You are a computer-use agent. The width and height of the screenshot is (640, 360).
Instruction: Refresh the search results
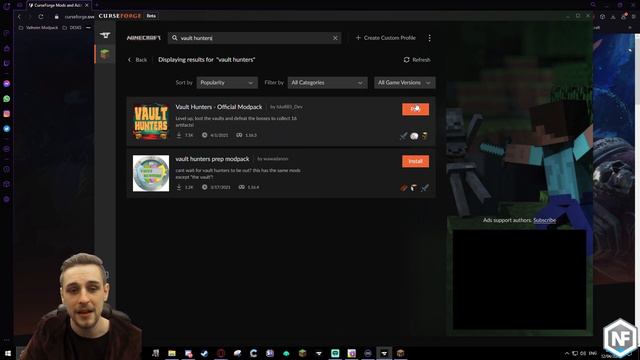click(x=417, y=60)
